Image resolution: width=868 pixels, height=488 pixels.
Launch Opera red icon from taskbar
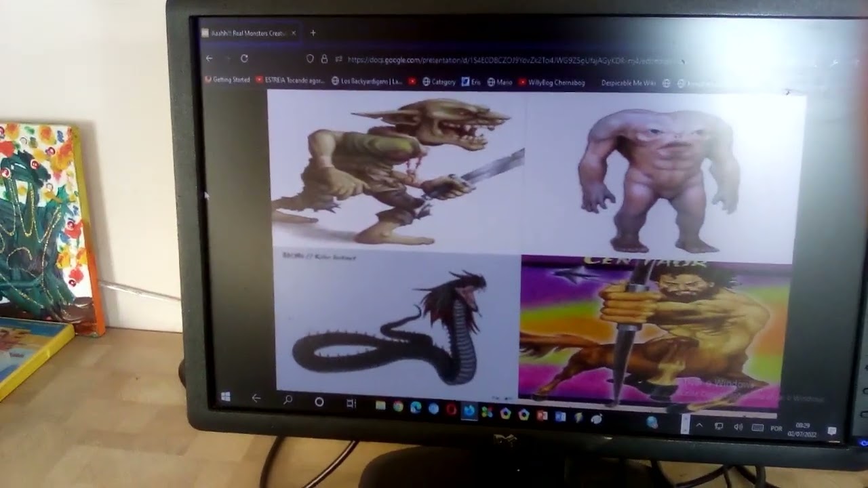452,409
